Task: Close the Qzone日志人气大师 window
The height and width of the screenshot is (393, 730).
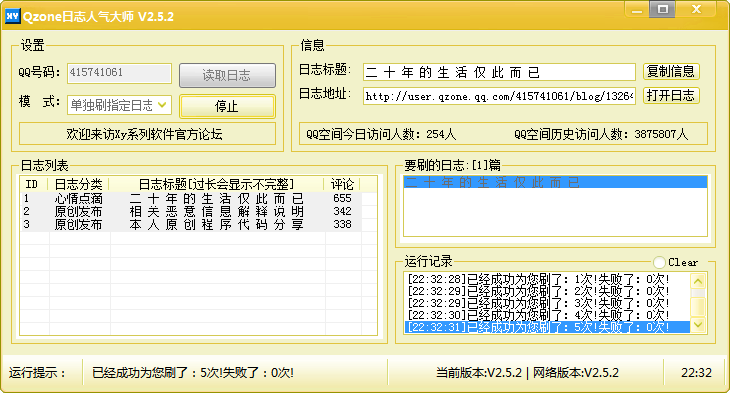Action: [696, 9]
